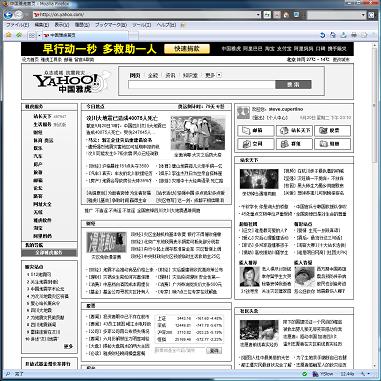Click the dark concert thumbnail in right panel
Image resolution: width=381 pixels, height=381 pixels.
point(259,179)
